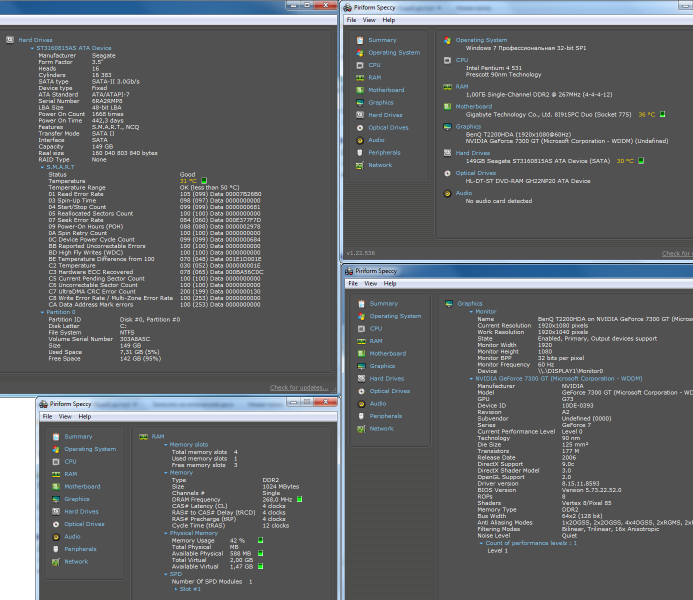The image size is (693, 600).
Task: Click Audio heading link in summary content pane
Action: point(464,193)
